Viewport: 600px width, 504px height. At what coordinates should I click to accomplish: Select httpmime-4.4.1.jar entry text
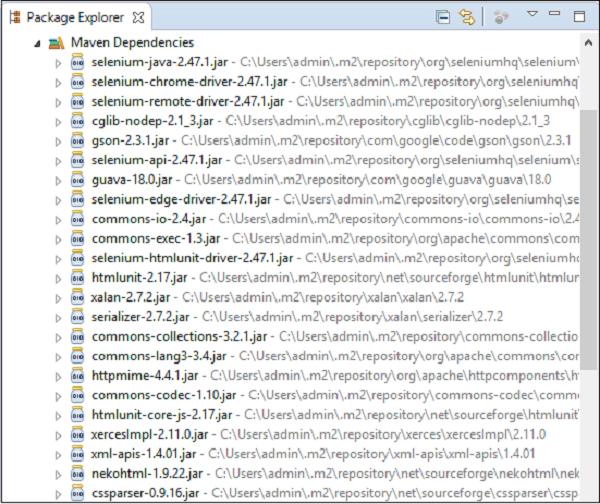145,376
